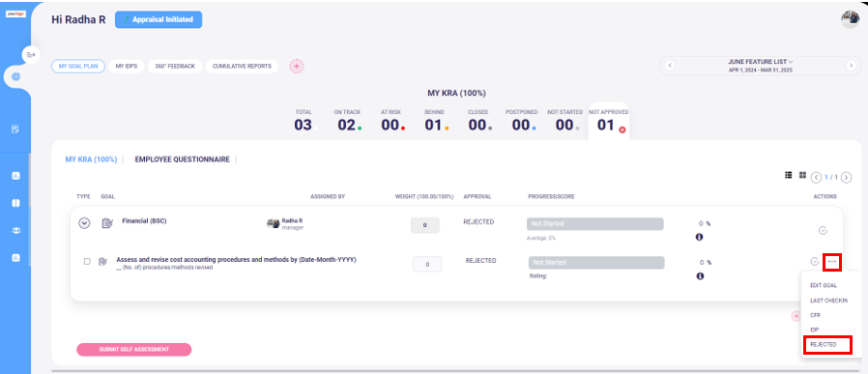Open Assess and revise cost accounting goal

pyautogui.click(x=236, y=259)
